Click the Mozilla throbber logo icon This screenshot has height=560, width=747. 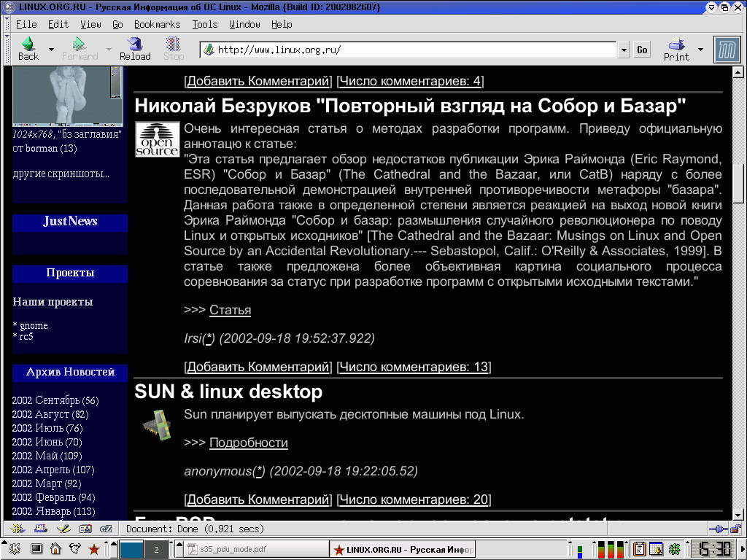pyautogui.click(x=727, y=50)
